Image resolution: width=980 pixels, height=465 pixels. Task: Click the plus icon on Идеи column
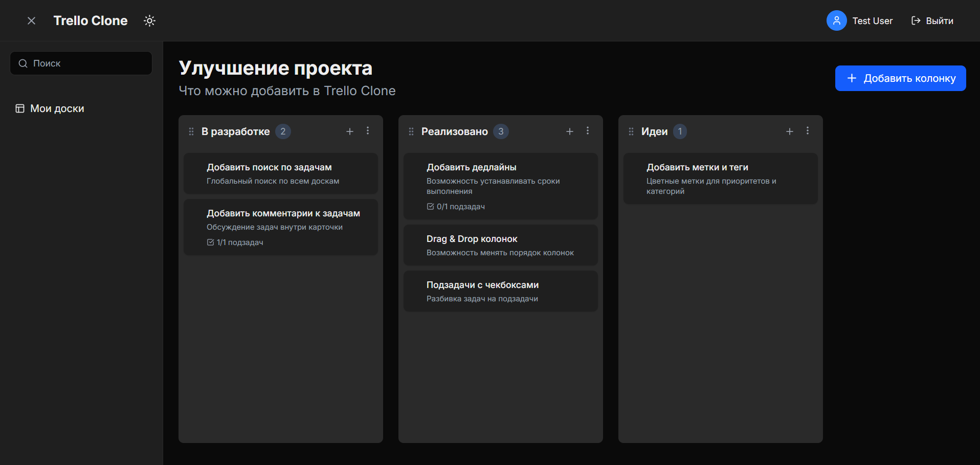point(789,131)
